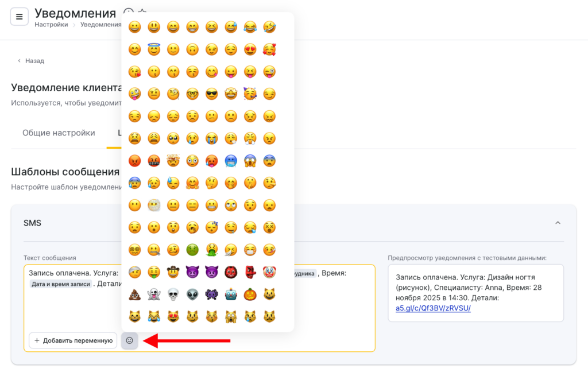Select the alien head emoji
Image resolution: width=588 pixels, height=376 pixels.
[x=192, y=294]
